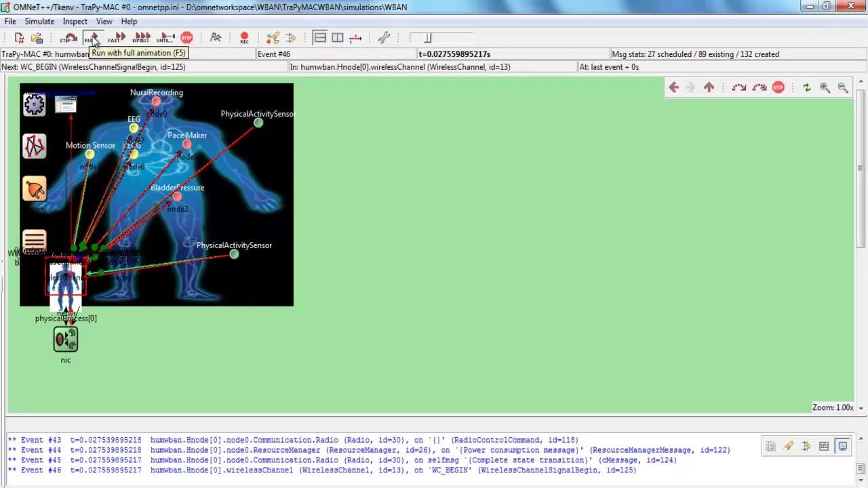Toggle the log view mode button

[842, 446]
